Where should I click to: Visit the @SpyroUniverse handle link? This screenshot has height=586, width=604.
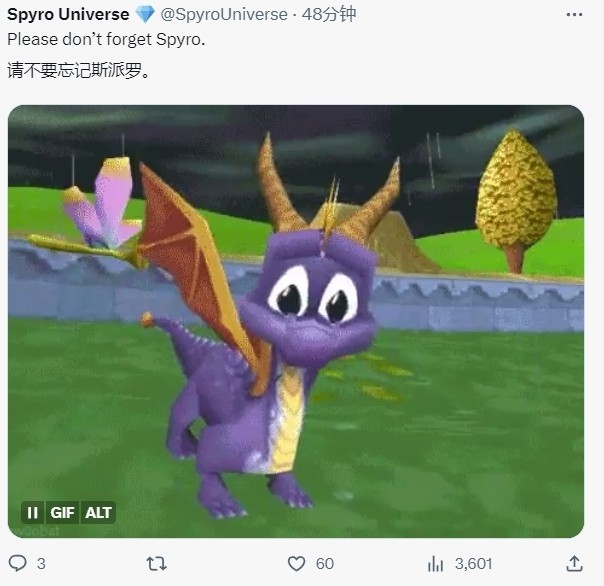217,15
